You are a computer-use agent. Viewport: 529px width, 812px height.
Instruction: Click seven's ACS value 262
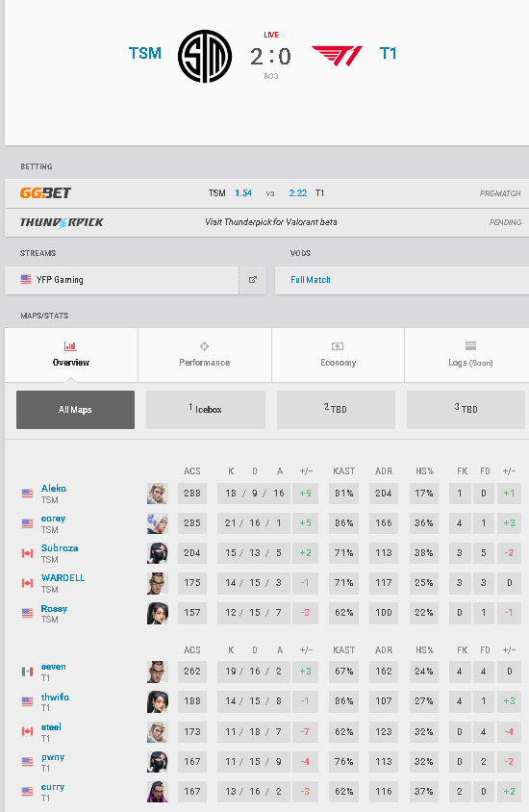point(192,672)
